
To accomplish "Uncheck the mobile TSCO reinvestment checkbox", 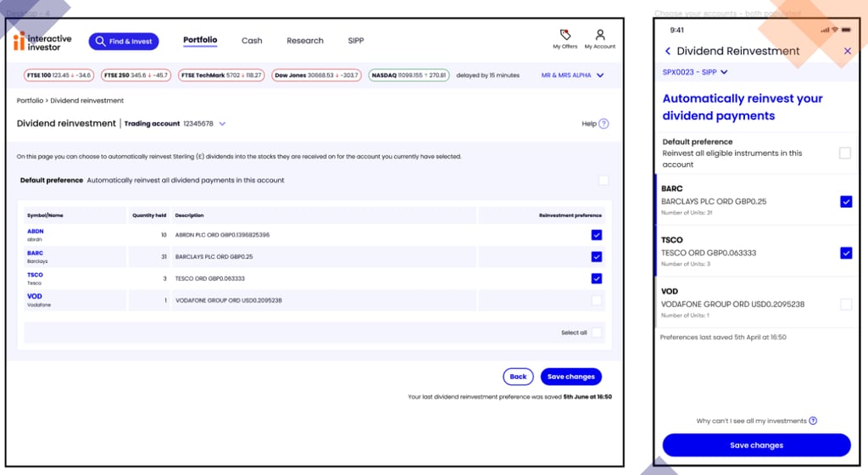I will point(845,253).
